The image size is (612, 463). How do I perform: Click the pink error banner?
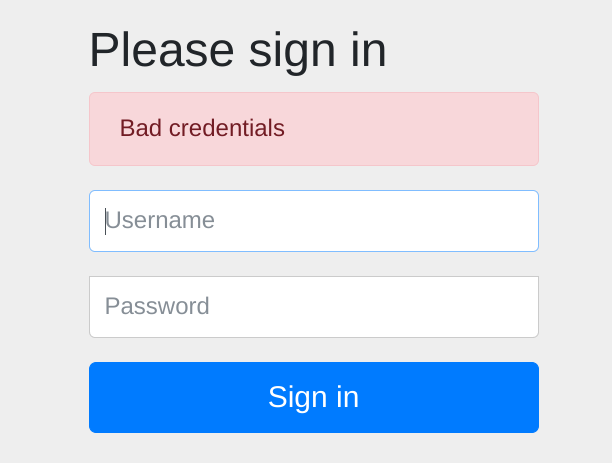(313, 129)
